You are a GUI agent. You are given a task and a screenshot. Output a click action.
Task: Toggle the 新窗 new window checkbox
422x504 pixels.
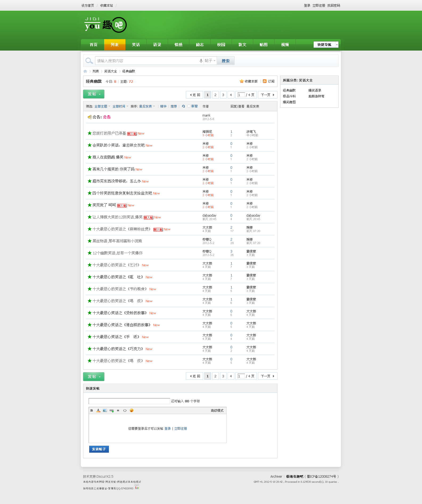pyautogui.click(x=189, y=106)
